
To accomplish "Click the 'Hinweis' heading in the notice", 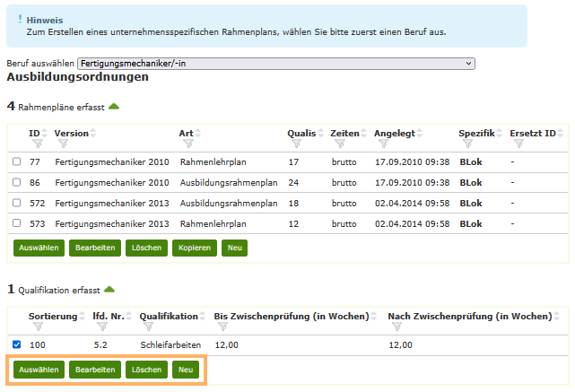I will (45, 20).
